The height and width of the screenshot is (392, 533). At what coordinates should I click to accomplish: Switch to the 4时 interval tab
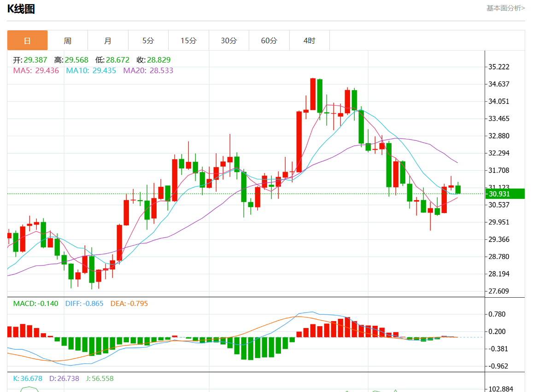[x=309, y=40]
